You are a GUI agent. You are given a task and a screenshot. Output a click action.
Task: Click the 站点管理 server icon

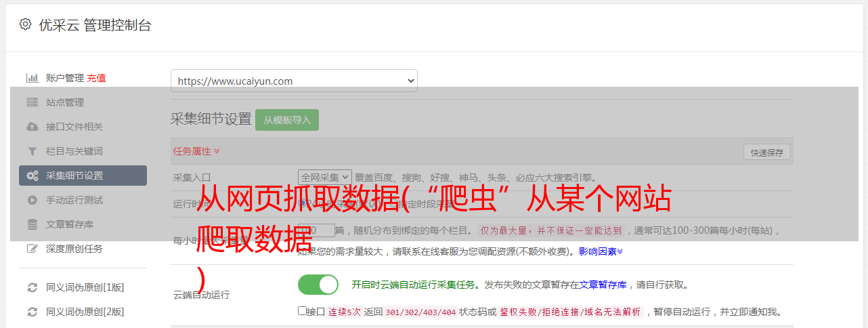tap(32, 102)
